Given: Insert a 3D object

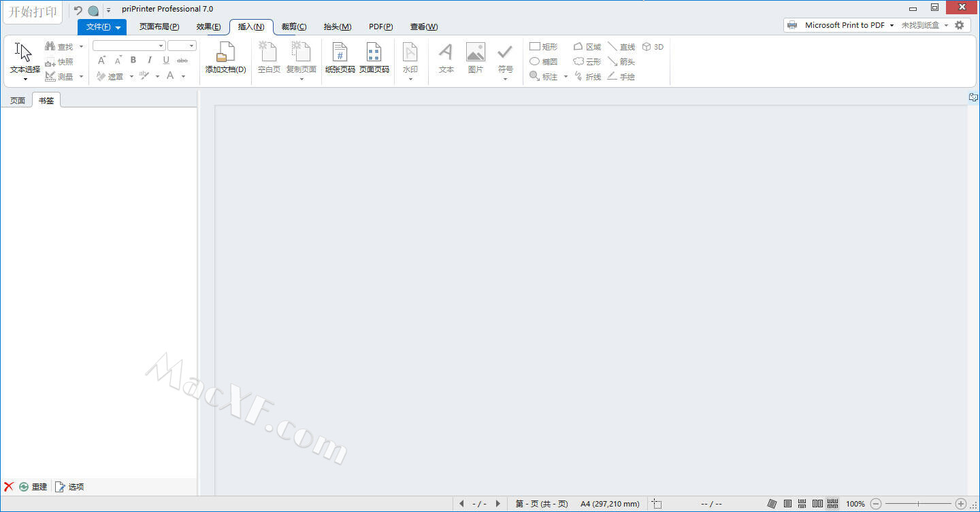Looking at the screenshot, I should click(653, 47).
